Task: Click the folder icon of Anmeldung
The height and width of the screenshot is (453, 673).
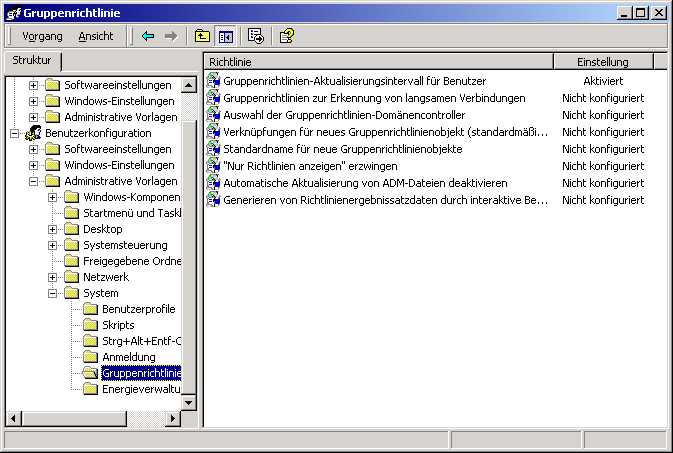Action: tap(90, 357)
